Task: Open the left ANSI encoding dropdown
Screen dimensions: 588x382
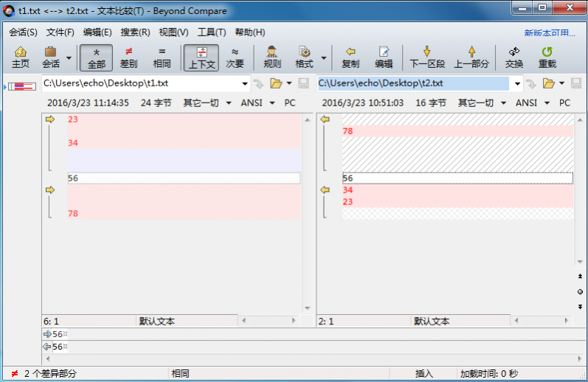Action: [x=257, y=103]
